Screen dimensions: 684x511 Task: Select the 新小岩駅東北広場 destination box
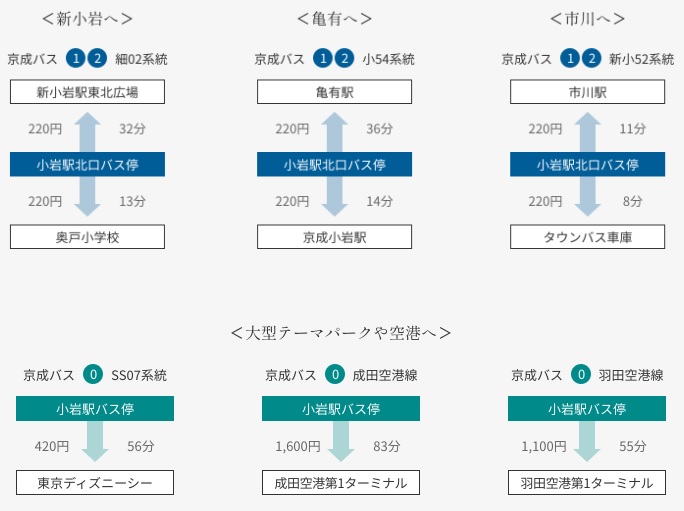[87, 93]
